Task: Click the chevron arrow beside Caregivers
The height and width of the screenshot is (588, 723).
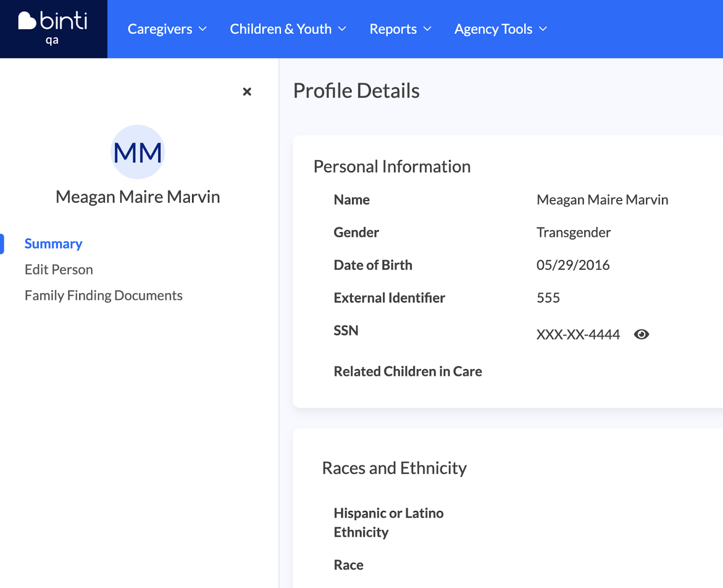Action: (203, 29)
